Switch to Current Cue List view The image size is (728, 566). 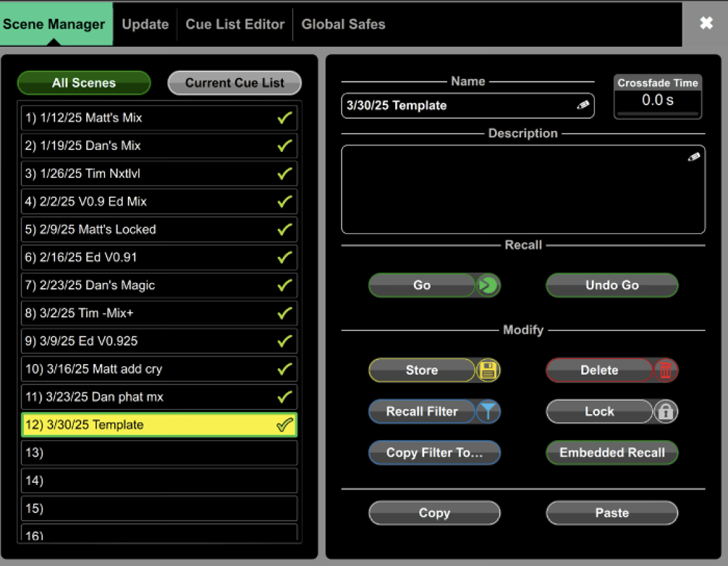234,83
